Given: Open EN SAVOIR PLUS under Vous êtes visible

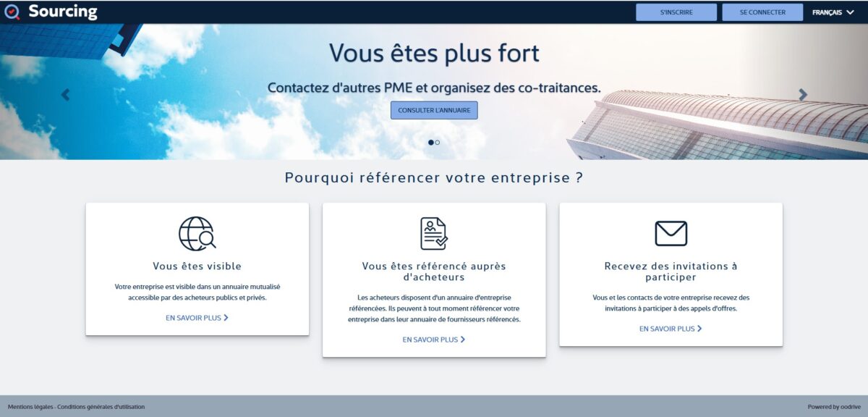Looking at the screenshot, I should [197, 318].
